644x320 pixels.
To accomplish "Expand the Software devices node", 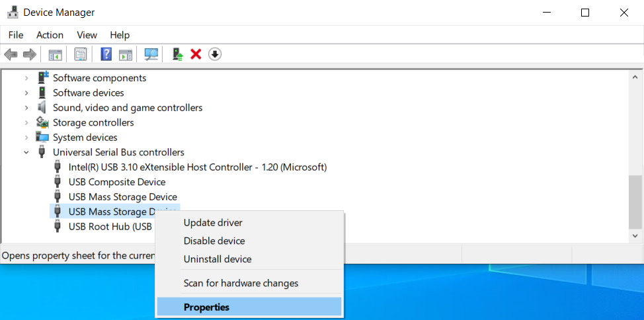I will click(26, 93).
